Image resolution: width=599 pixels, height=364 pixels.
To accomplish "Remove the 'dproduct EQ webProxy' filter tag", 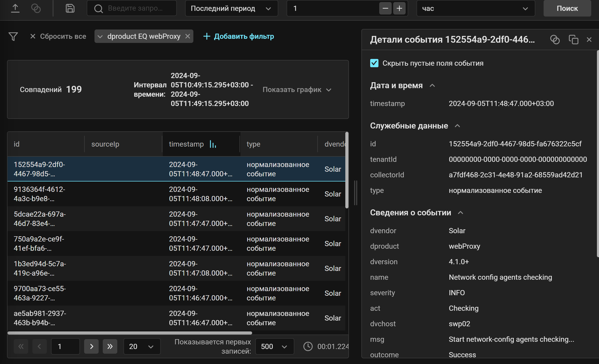I will 188,36.
